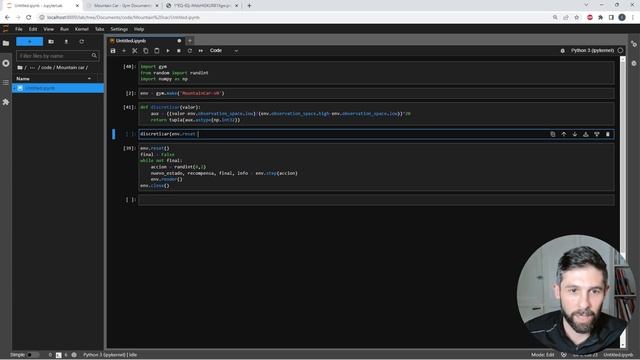Open Running Terminals and Kernels panel
The height and width of the screenshot is (360, 640).
tap(6, 63)
